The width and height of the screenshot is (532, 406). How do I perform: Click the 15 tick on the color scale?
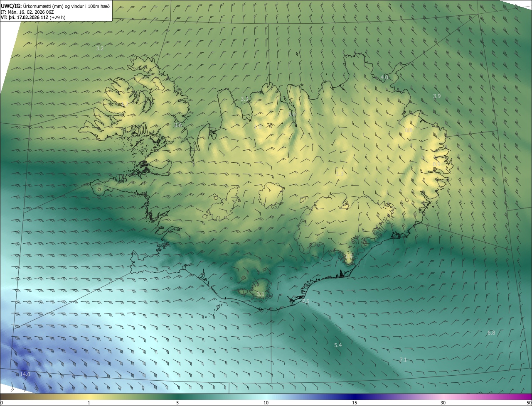(x=355, y=403)
